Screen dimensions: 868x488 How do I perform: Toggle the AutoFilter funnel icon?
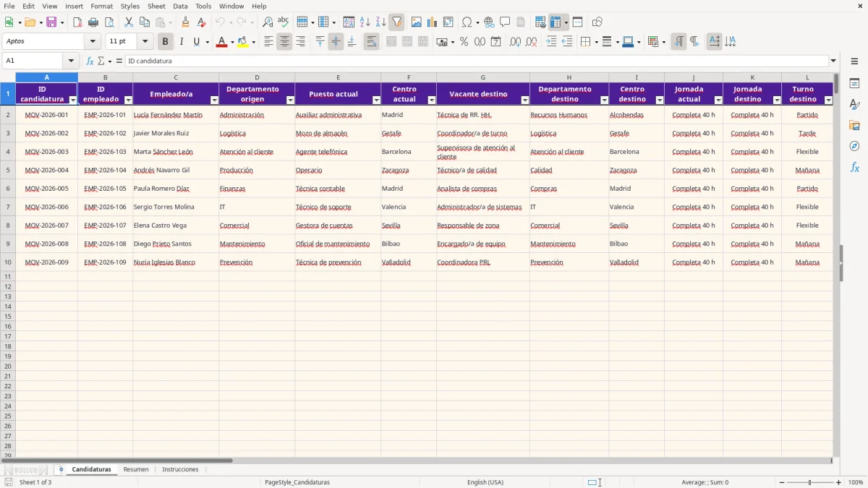[x=397, y=22]
